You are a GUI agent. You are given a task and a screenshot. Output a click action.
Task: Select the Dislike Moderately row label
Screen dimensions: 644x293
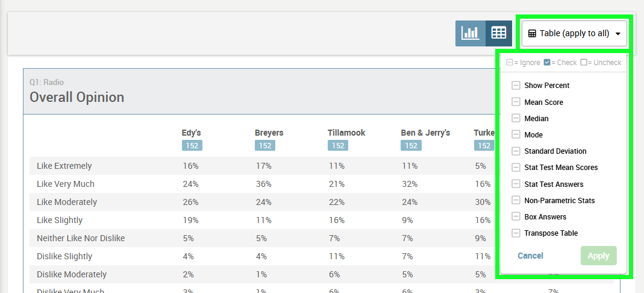point(72,274)
